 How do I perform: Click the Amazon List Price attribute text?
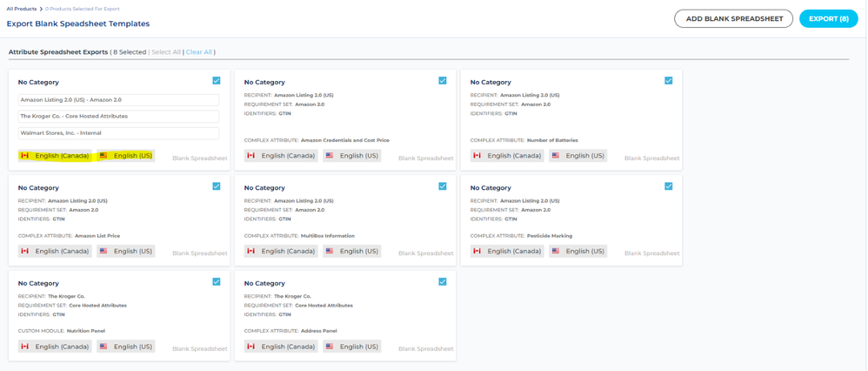pyautogui.click(x=97, y=236)
